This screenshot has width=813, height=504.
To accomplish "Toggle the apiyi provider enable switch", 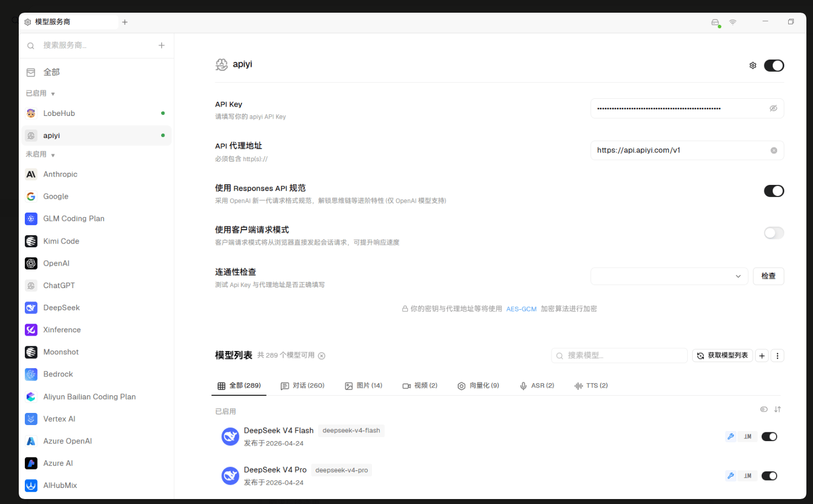I will (x=774, y=66).
